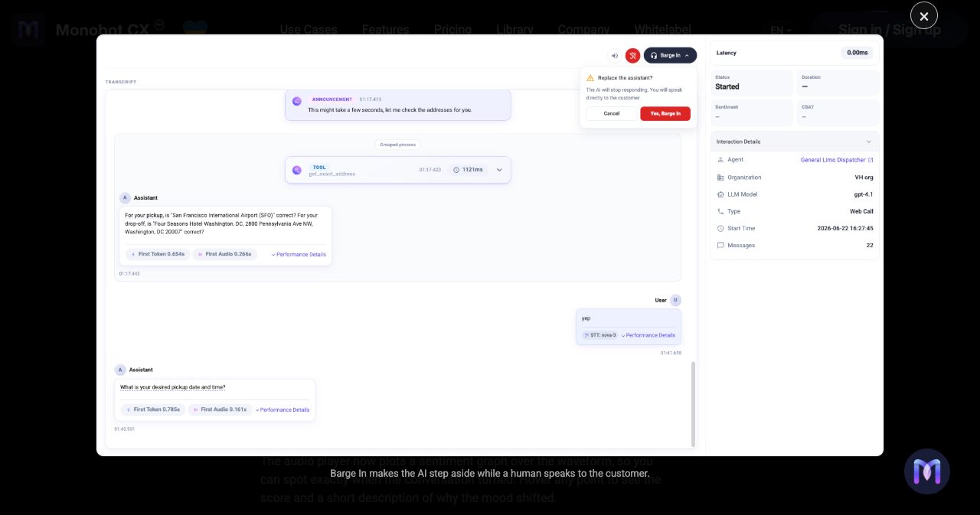Click the background Sign in / Sign up button

pos(890,30)
